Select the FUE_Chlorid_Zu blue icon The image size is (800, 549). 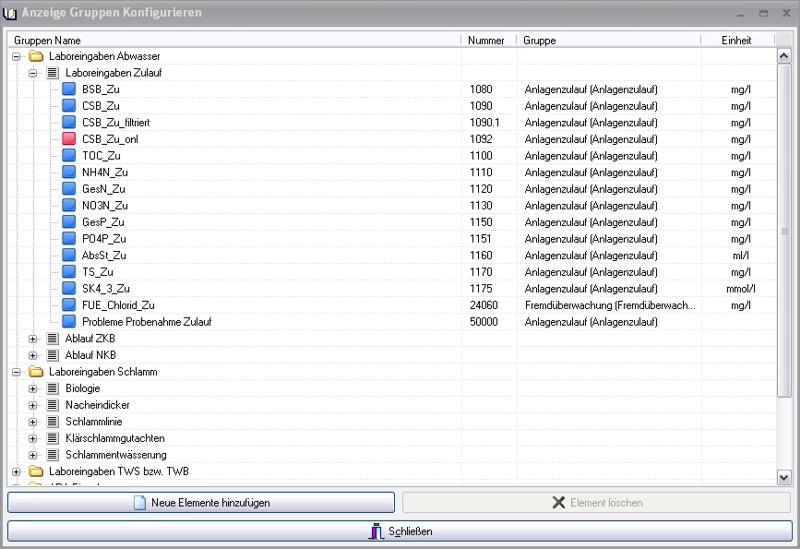(69, 305)
